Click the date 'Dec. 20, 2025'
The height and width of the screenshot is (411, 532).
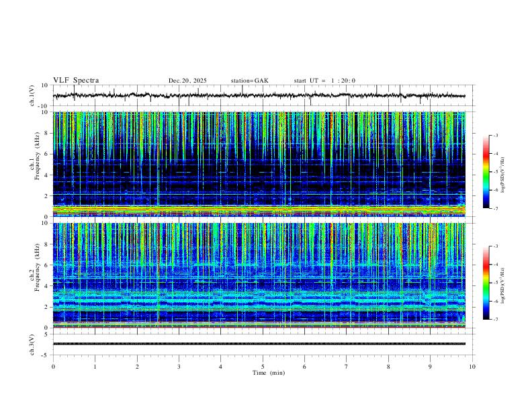pyautogui.click(x=187, y=81)
